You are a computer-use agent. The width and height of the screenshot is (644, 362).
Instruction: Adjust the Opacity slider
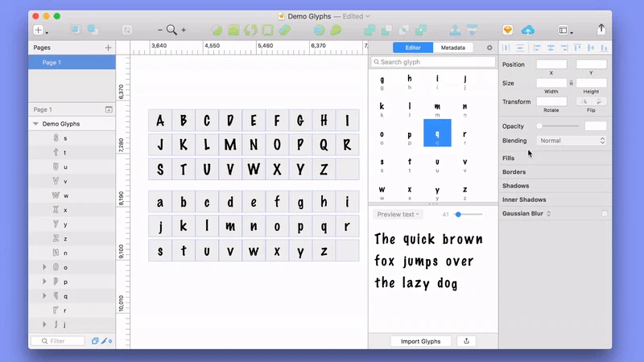pos(559,126)
